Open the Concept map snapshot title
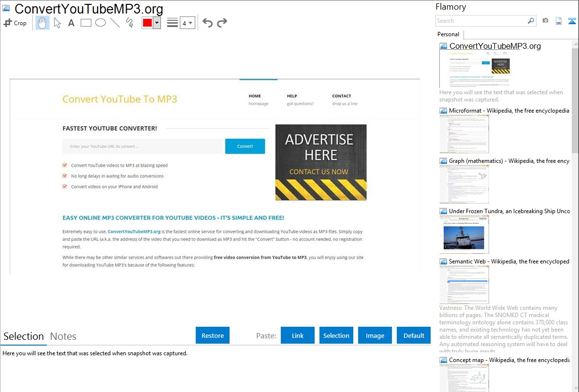This screenshot has height=392, width=579. click(x=509, y=360)
